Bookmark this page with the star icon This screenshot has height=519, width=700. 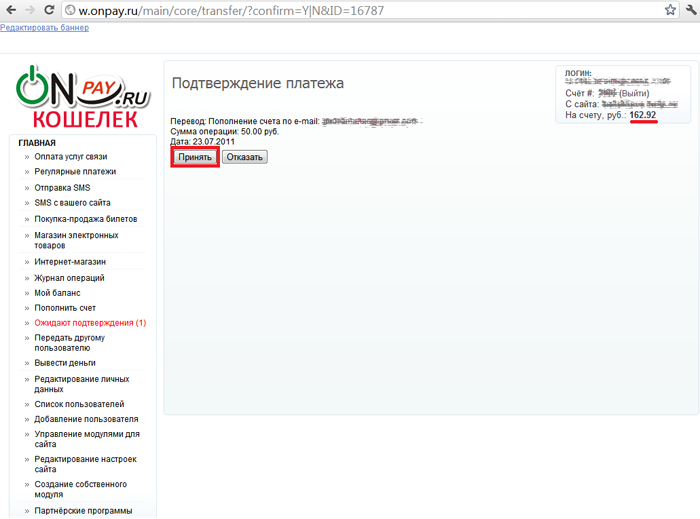(x=670, y=10)
